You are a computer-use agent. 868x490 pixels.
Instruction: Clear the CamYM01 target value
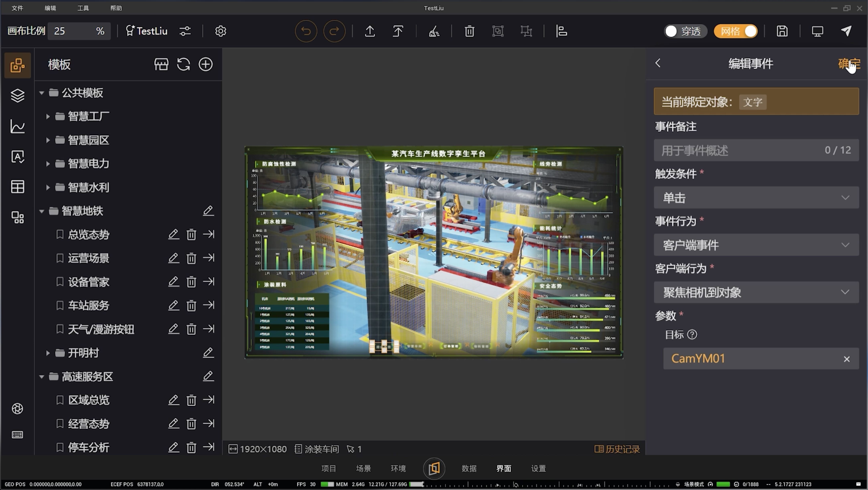pyautogui.click(x=846, y=359)
